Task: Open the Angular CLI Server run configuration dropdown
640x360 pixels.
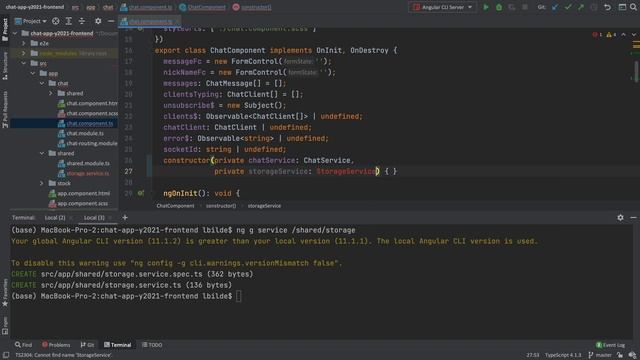Action: point(442,7)
